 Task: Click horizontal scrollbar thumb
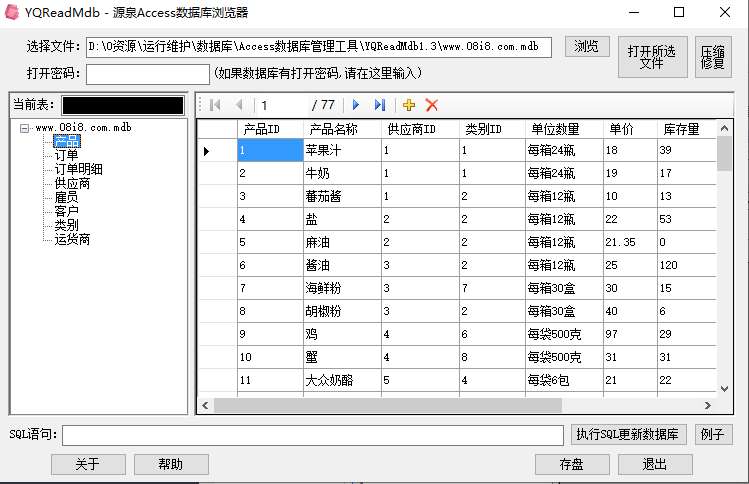[x=388, y=406]
